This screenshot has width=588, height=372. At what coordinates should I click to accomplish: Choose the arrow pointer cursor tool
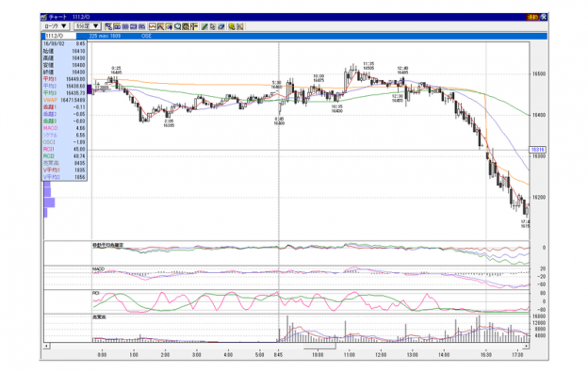click(213, 26)
